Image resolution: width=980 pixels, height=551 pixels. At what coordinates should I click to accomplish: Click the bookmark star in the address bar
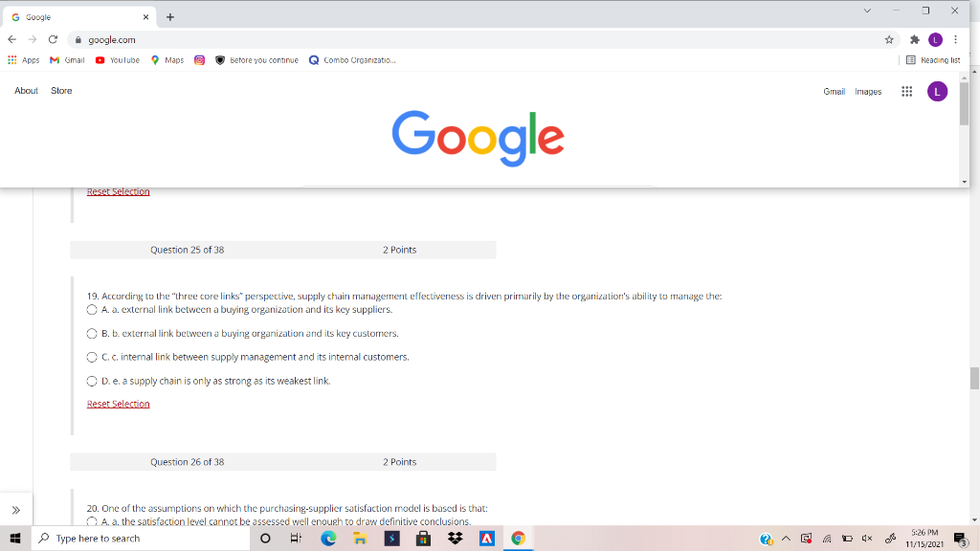[x=888, y=39]
